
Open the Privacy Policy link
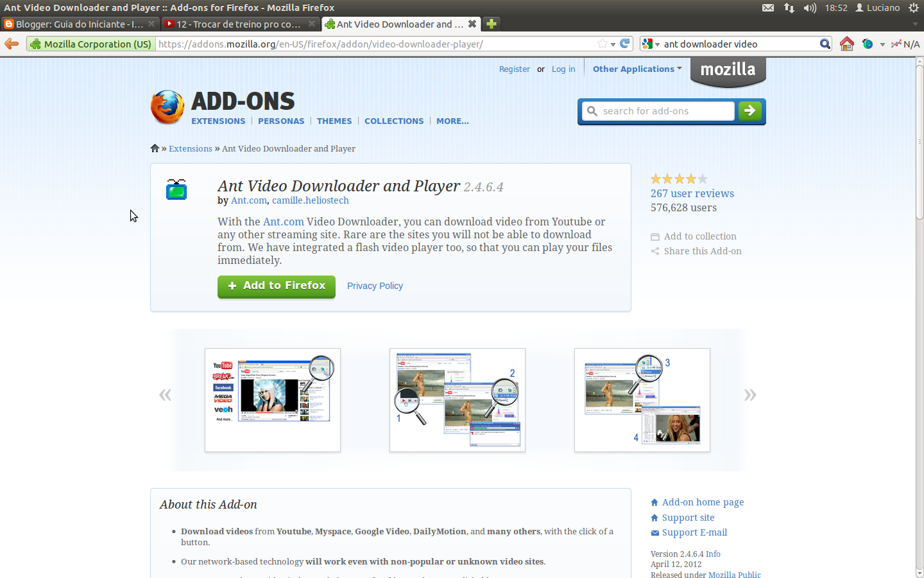(x=375, y=286)
